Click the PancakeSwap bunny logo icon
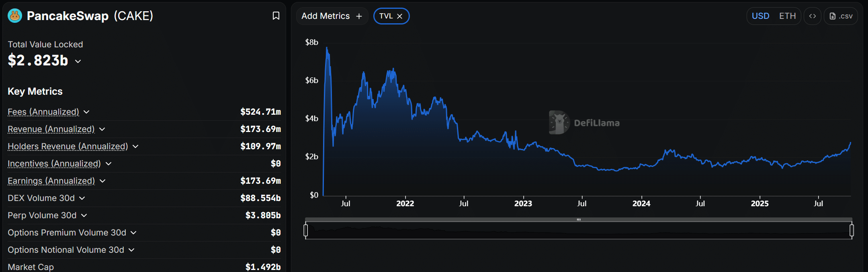The image size is (868, 272). tap(15, 16)
